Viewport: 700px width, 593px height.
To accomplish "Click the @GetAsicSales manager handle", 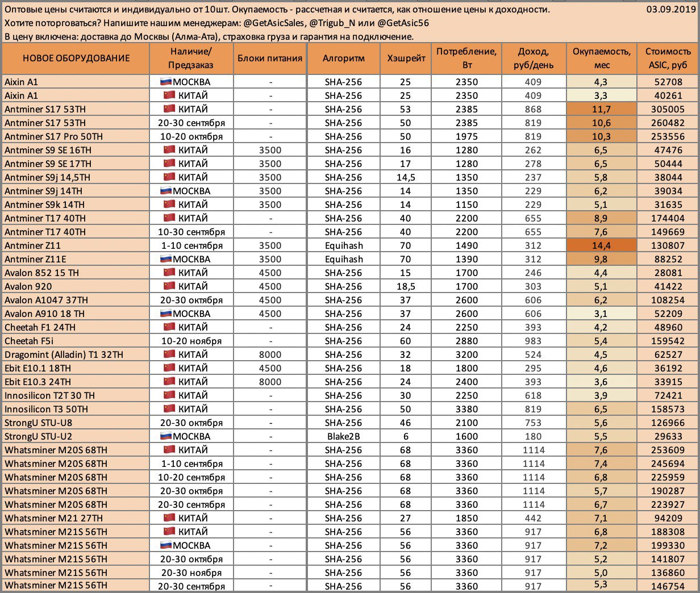I will tap(274, 23).
